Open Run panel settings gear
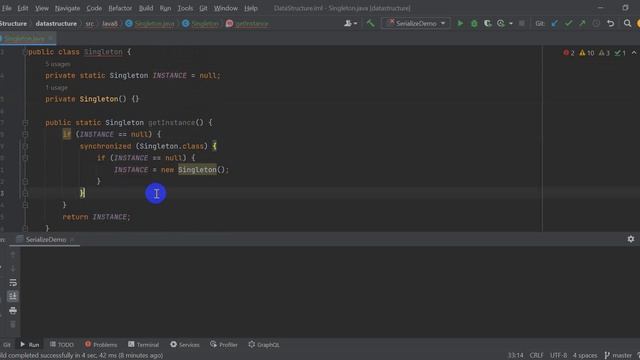 631,239
